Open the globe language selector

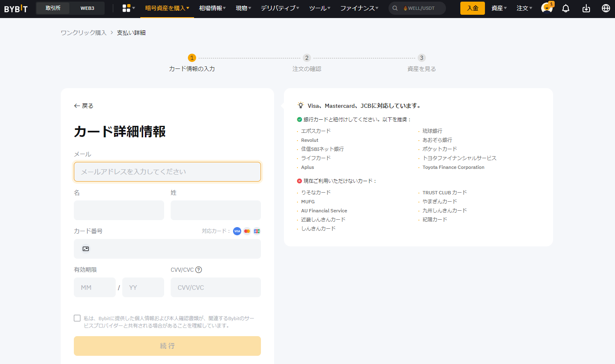606,8
